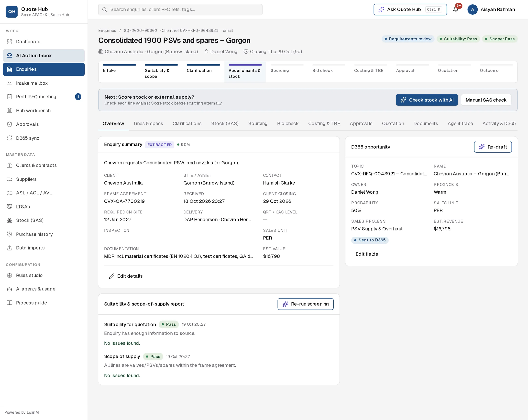Select the Outcome workflow stage
The height and width of the screenshot is (420, 528).
[496, 72]
